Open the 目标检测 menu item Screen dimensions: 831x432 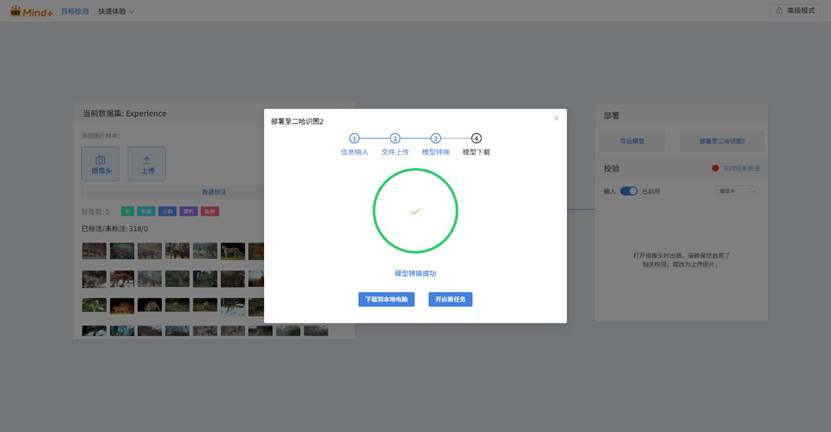click(75, 11)
